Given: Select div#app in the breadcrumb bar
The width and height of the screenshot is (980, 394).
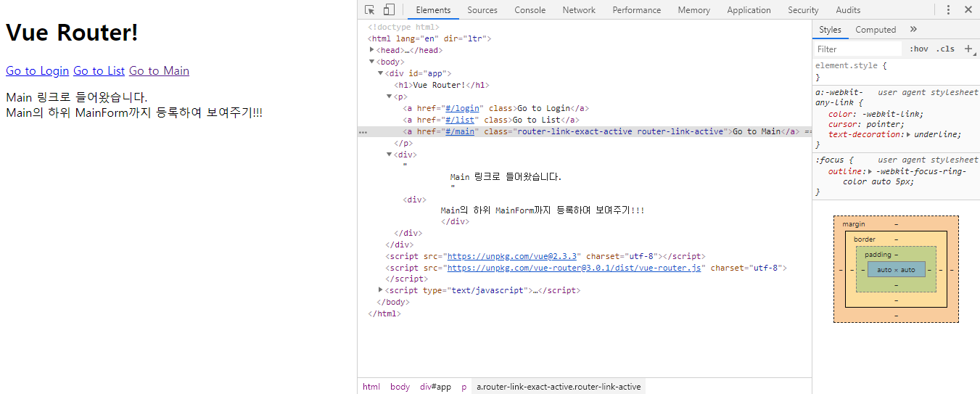Looking at the screenshot, I should coord(435,387).
